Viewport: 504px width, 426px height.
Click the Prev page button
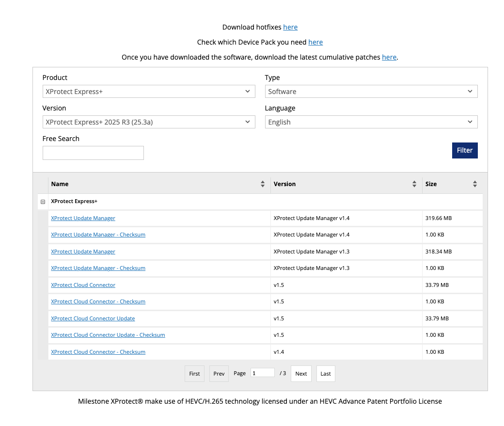point(219,374)
